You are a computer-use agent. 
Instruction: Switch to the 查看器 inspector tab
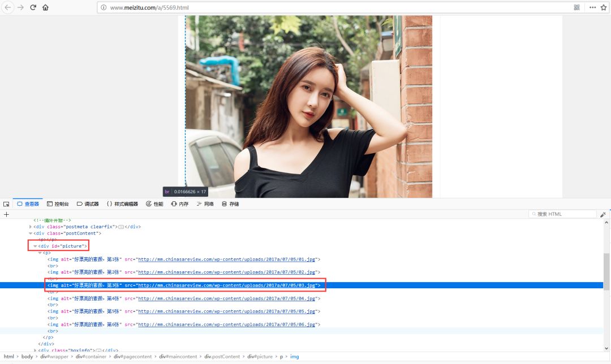[x=28, y=204]
